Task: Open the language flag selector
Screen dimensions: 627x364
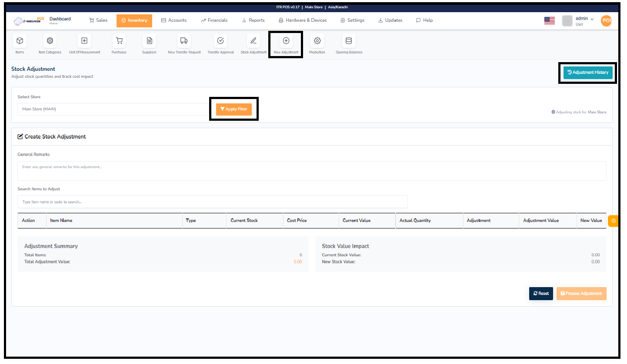Action: 549,20
